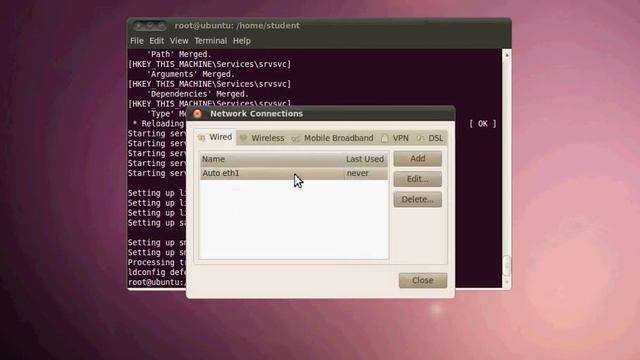Image resolution: width=640 pixels, height=360 pixels.
Task: Open the Terminal menu in menu bar
Action: pos(210,41)
